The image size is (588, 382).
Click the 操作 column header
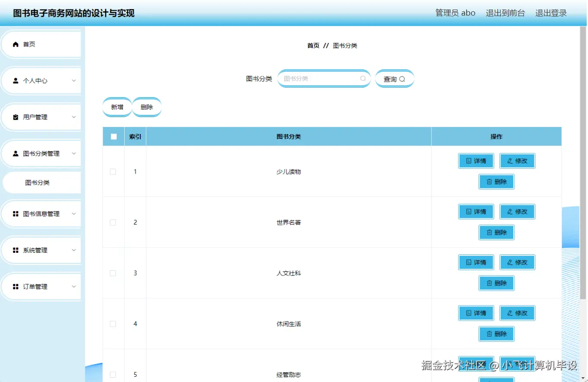pos(496,137)
